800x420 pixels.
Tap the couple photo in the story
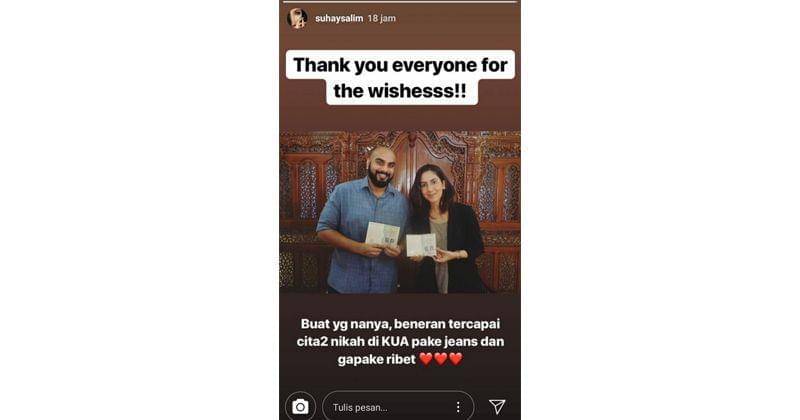click(x=400, y=212)
